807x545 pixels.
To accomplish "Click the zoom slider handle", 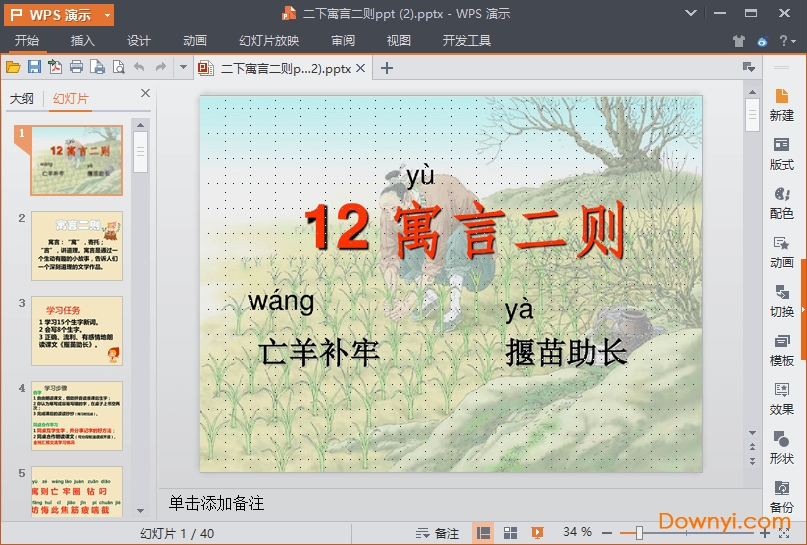I will (x=639, y=533).
